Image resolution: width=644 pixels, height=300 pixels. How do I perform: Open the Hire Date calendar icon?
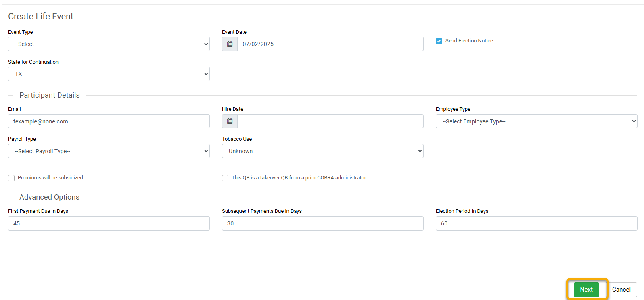tap(230, 121)
